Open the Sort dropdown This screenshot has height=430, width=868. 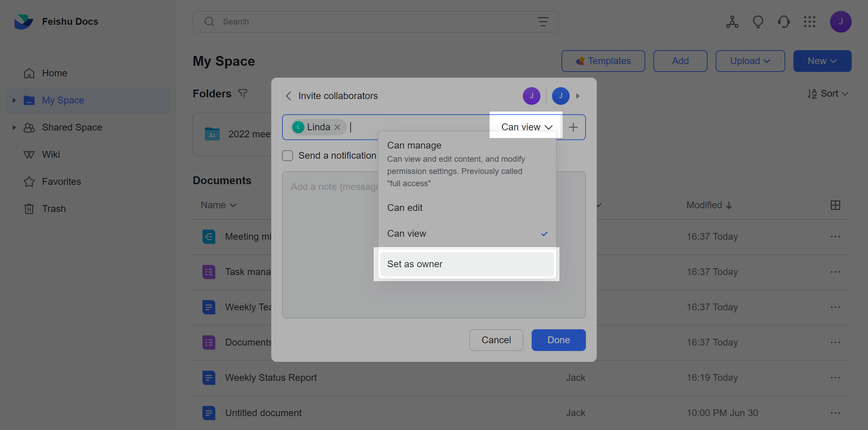point(828,94)
